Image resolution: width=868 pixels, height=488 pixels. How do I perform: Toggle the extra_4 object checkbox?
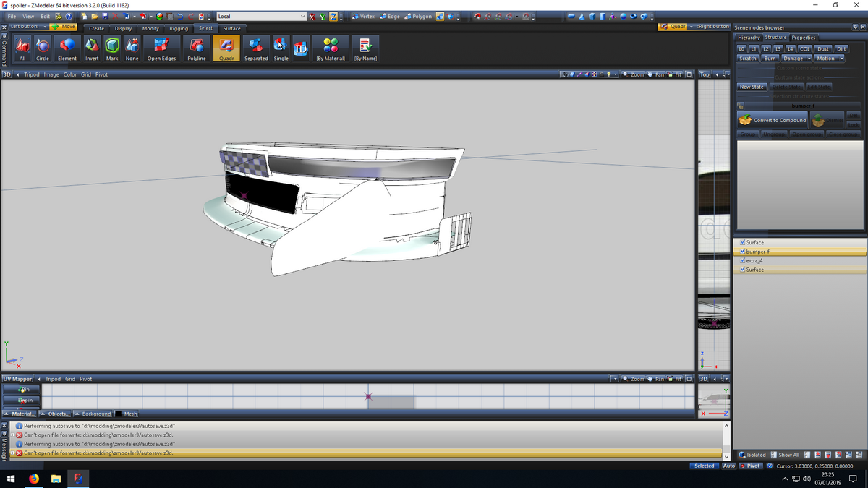(x=743, y=260)
